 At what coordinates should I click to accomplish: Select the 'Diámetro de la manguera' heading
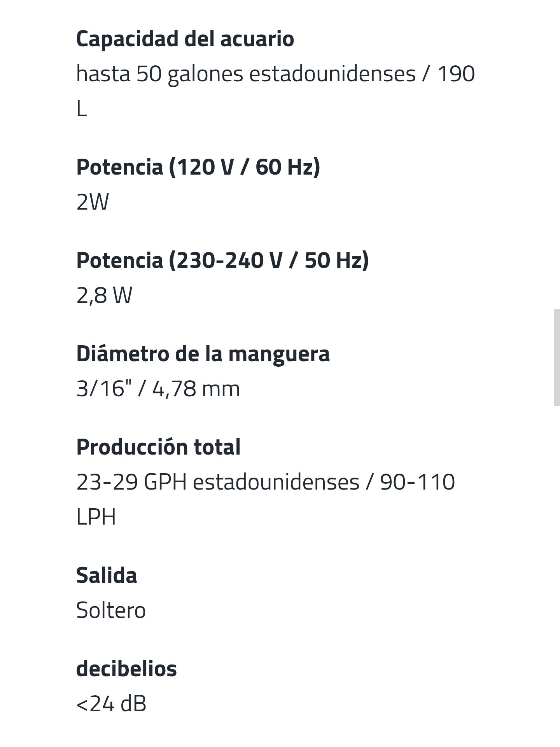(x=203, y=353)
